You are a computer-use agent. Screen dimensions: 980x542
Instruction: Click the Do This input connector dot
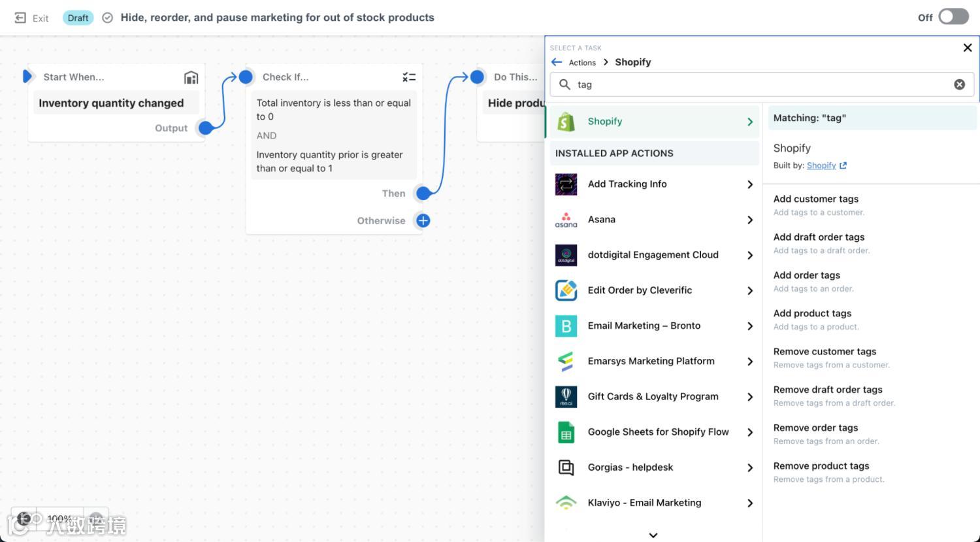point(478,77)
